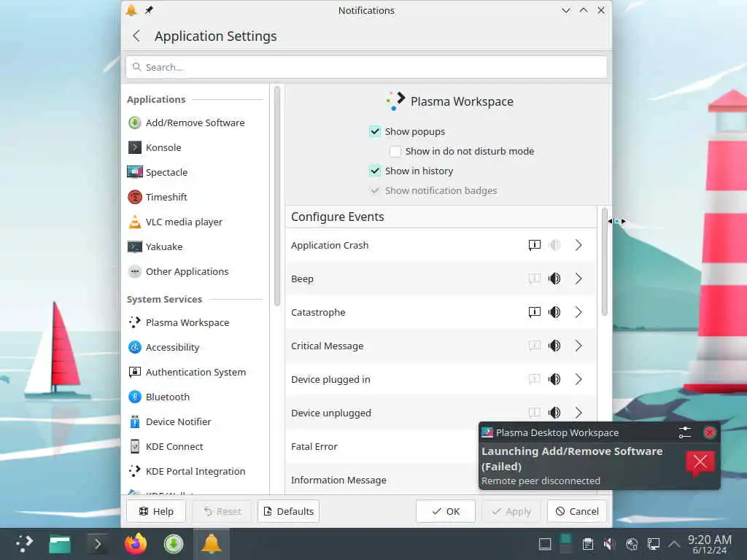Image resolution: width=747 pixels, height=560 pixels.
Task: Toggle popup icon for Application Crash
Action: 535,245
